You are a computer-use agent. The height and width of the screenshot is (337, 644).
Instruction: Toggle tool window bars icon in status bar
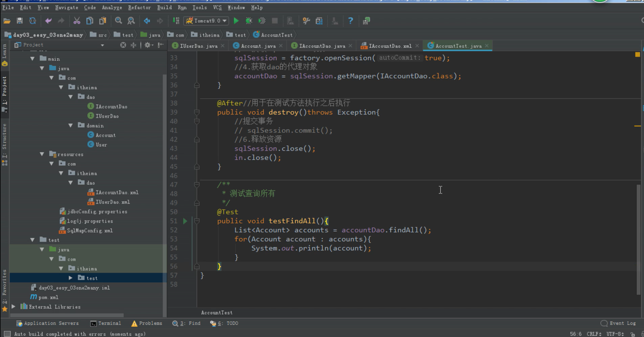(x=7, y=334)
